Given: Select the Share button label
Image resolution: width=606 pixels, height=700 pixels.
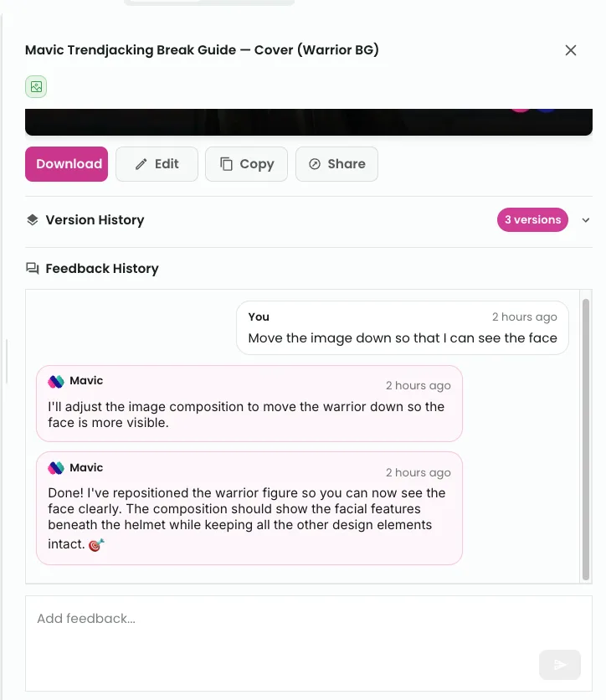Looking at the screenshot, I should click(x=347, y=164).
